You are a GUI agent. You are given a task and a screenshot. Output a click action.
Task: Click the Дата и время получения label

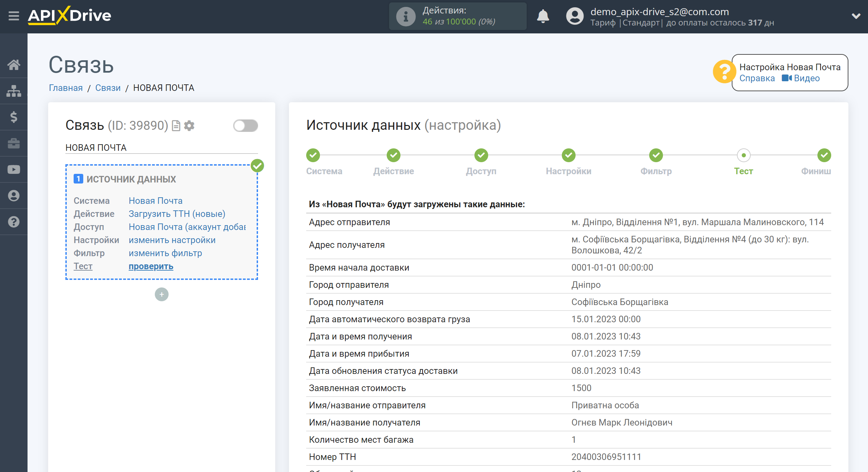pos(360,336)
